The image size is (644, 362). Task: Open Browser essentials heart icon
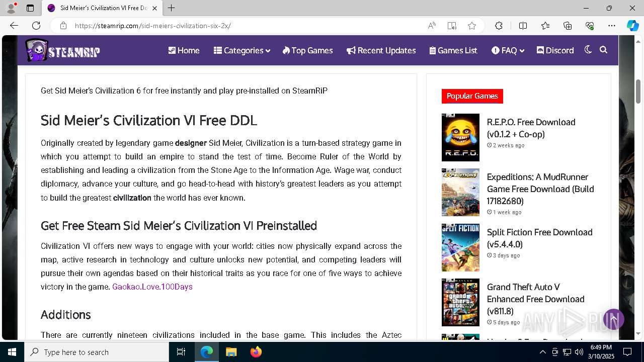590,26
